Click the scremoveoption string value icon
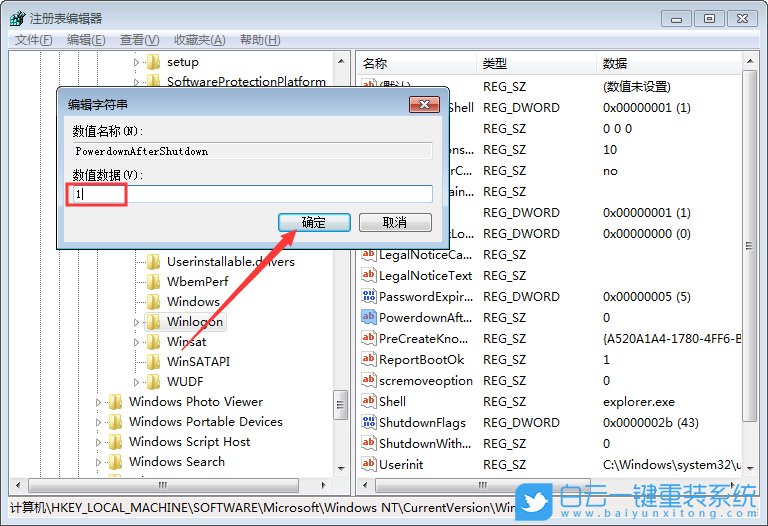The height and width of the screenshot is (526, 768). tap(368, 381)
